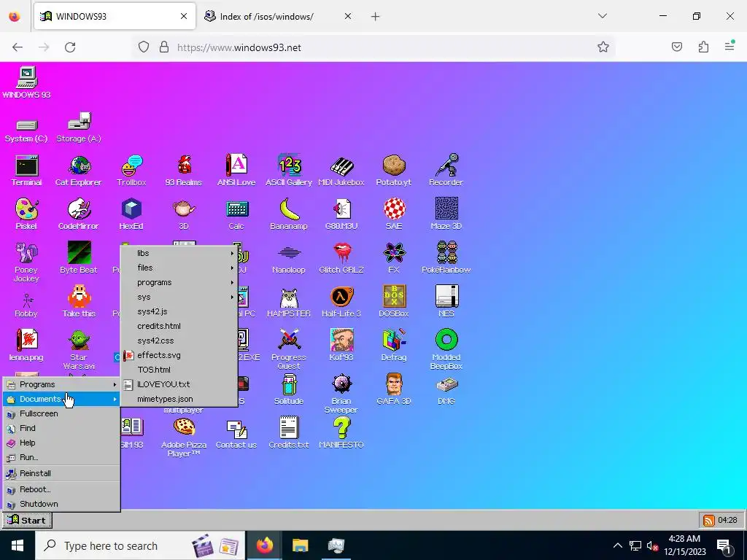Viewport: 747px width, 560px height.
Task: Open ILOVEYOU.txt in the Documents submenu
Action: tap(179, 384)
